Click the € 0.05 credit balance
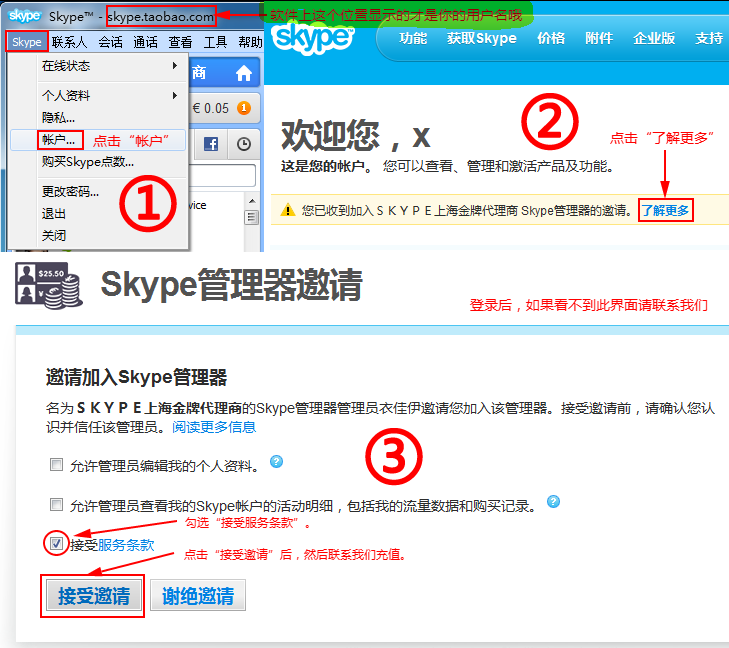 coord(211,108)
